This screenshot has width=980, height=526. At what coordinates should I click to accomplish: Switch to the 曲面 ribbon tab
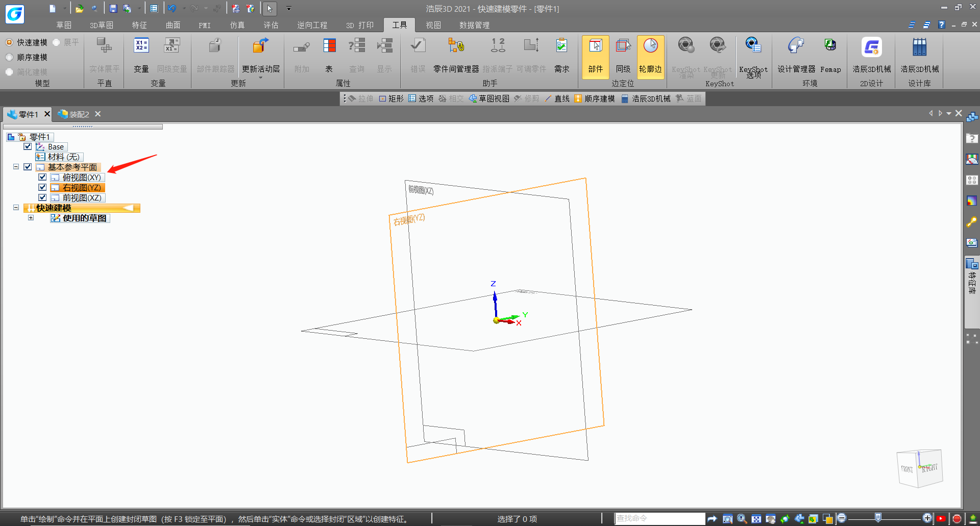click(173, 25)
